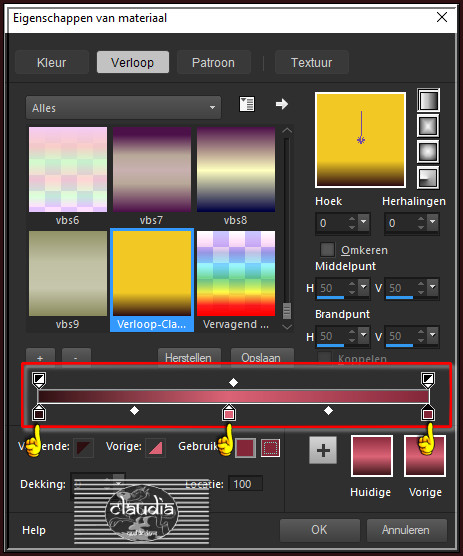Click the gradient list scrollbar thumb
The height and width of the screenshot is (556, 463).
pyautogui.click(x=287, y=311)
